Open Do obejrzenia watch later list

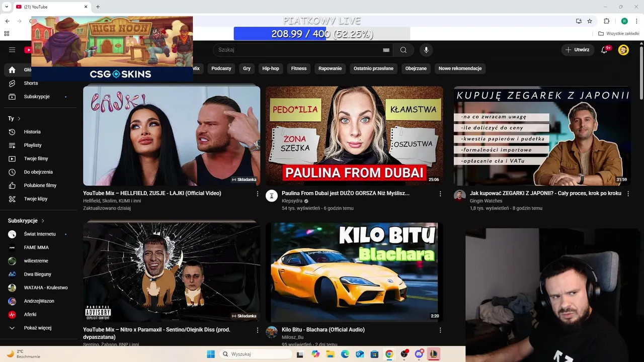point(38,172)
